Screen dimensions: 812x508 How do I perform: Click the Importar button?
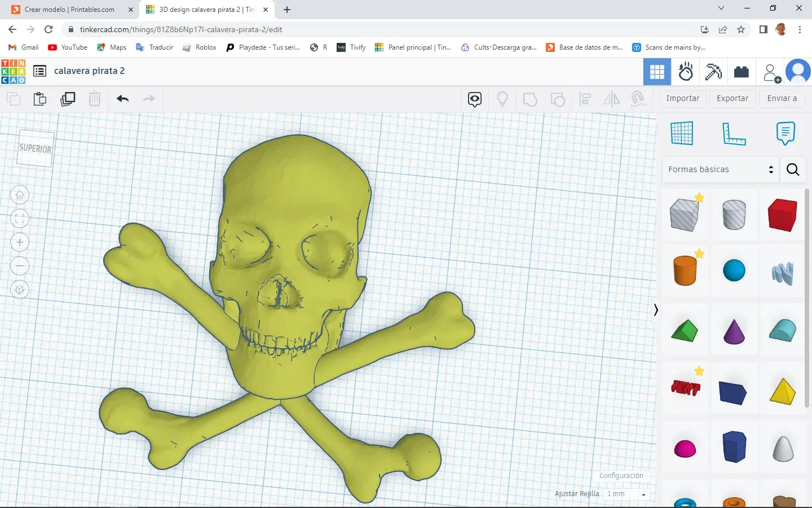pos(682,98)
